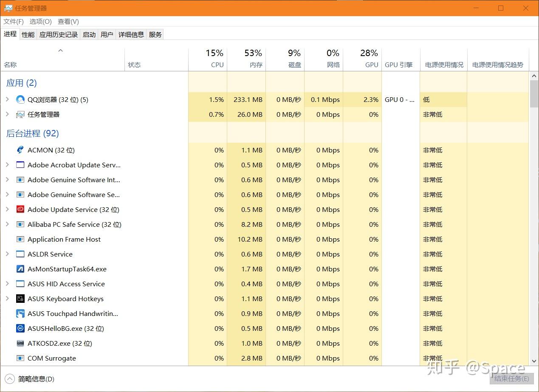Collapse the 简略信息 details panel

[x=9, y=379]
